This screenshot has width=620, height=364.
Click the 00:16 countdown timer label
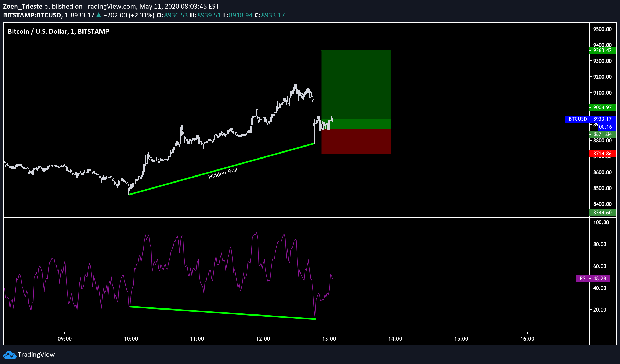[606, 127]
